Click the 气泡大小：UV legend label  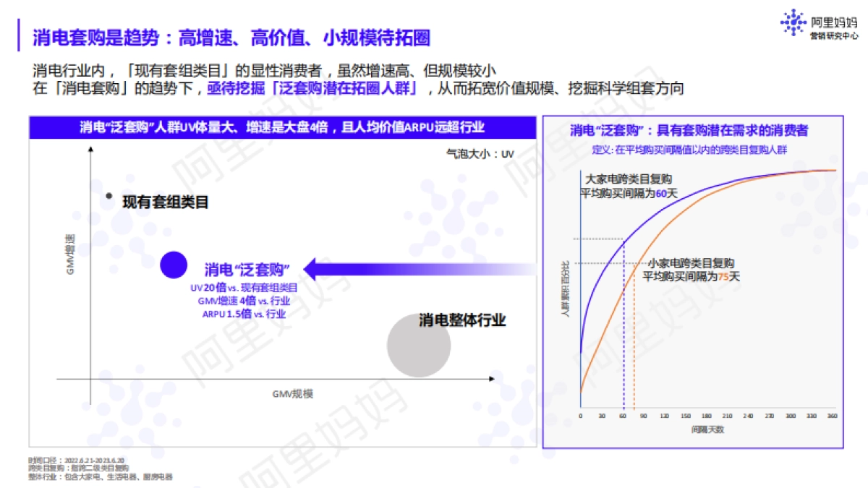click(x=480, y=153)
